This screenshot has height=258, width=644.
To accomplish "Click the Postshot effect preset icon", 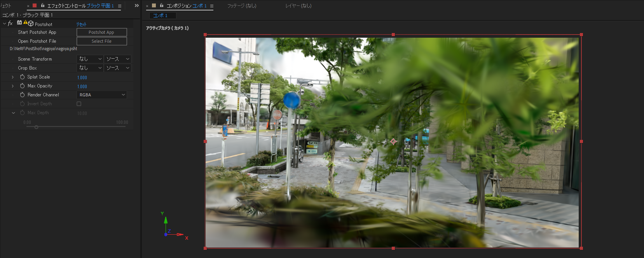I will (x=19, y=23).
